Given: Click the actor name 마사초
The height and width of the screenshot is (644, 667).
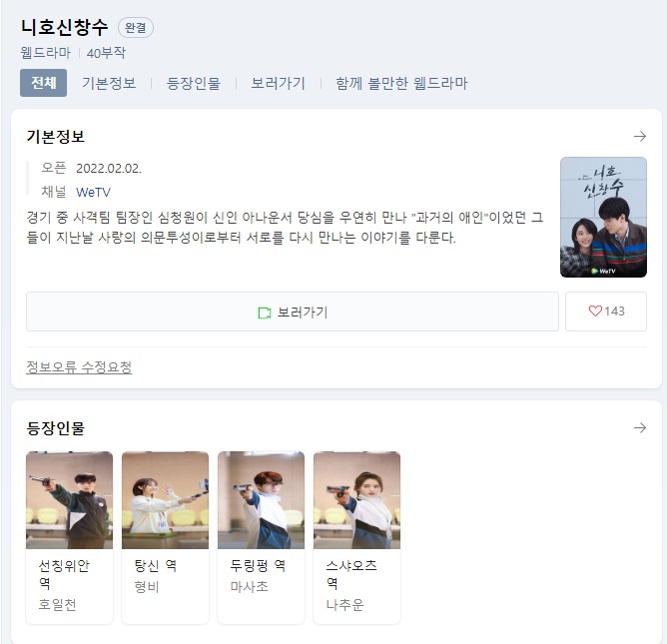Looking at the screenshot, I should point(250,586).
